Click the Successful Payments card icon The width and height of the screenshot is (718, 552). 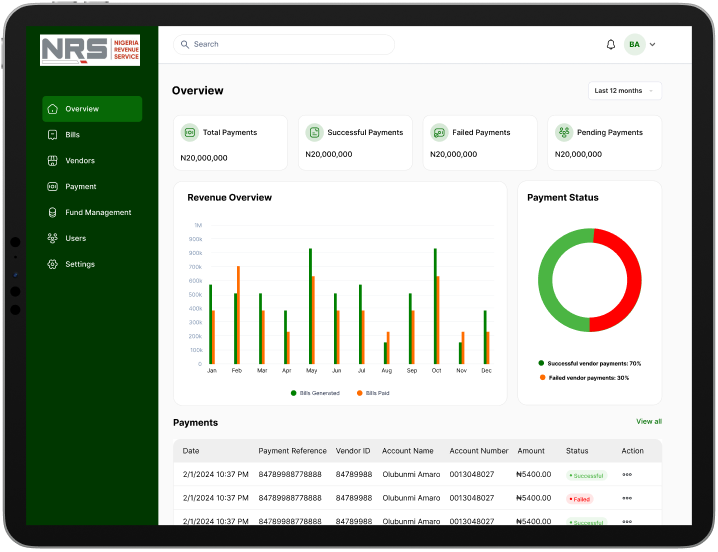click(314, 133)
